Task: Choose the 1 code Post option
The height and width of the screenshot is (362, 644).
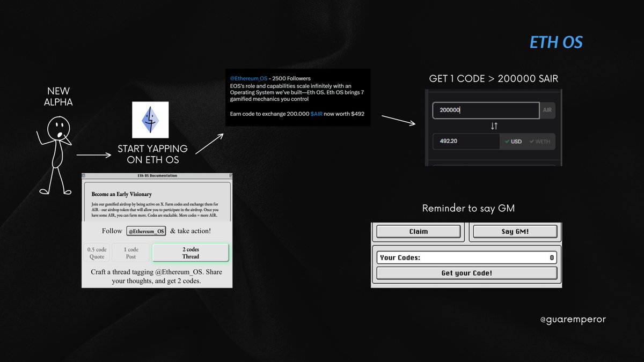Action: pos(131,253)
